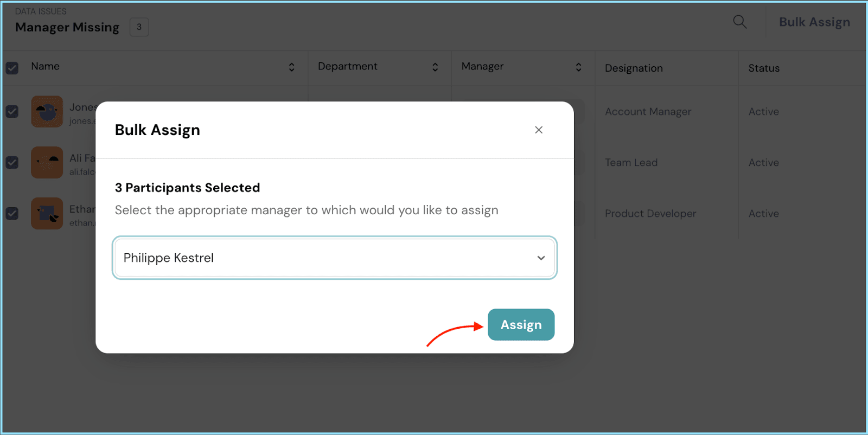Viewport: 868px width, 435px height.
Task: Click the Assign button in dialog
Action: [x=521, y=324]
